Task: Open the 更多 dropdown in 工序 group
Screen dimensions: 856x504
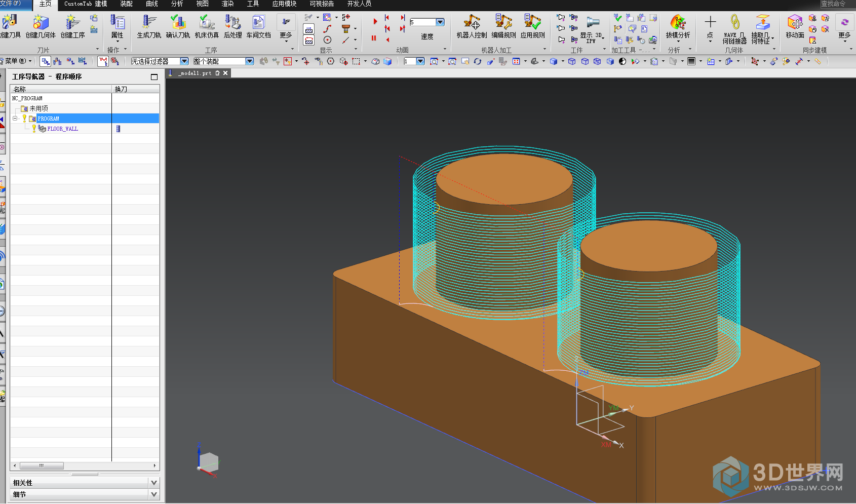Action: (x=286, y=28)
